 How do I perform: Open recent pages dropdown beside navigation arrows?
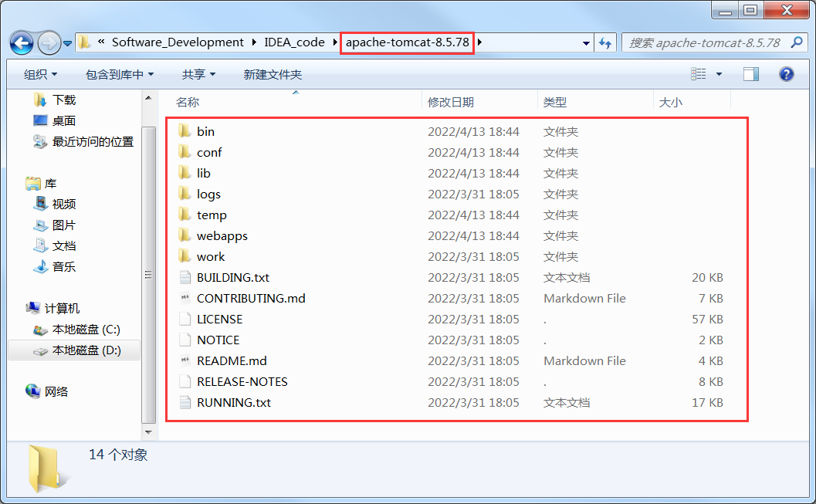click(x=68, y=44)
